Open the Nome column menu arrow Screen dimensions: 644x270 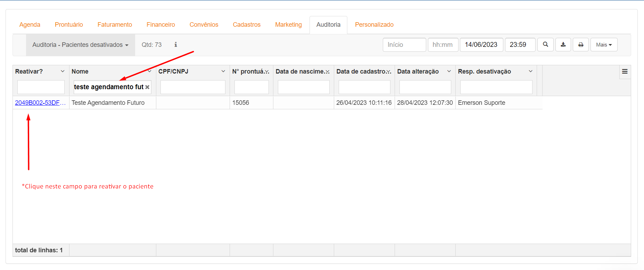150,71
